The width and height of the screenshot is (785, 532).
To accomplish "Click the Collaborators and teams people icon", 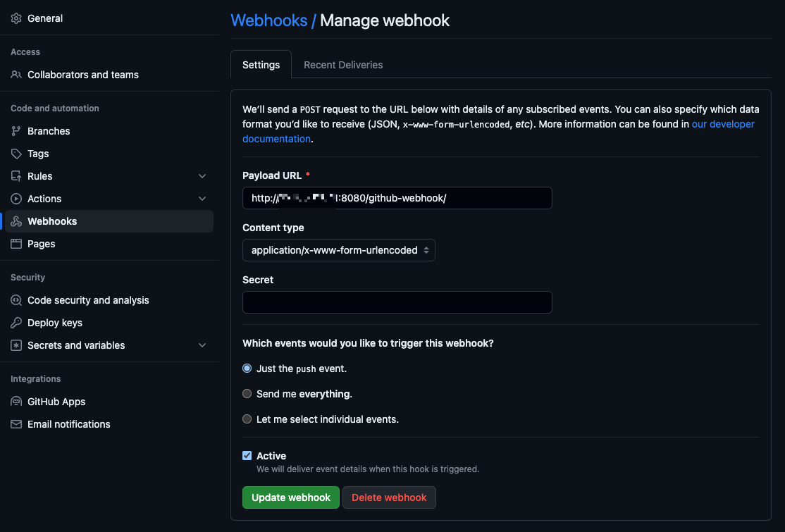I will coord(16,75).
